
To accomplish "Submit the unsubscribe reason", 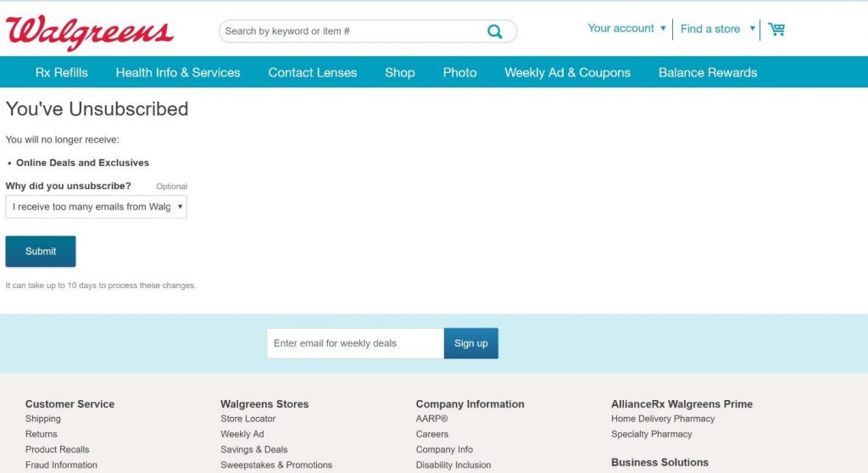I will [x=41, y=252].
